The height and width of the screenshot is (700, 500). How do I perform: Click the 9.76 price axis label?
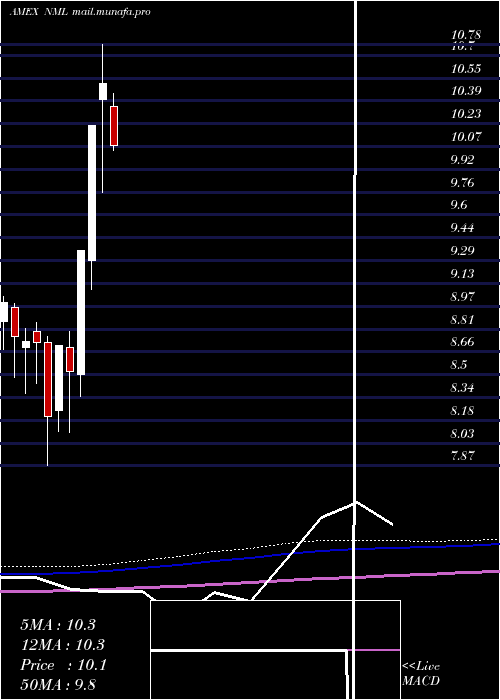(462, 183)
